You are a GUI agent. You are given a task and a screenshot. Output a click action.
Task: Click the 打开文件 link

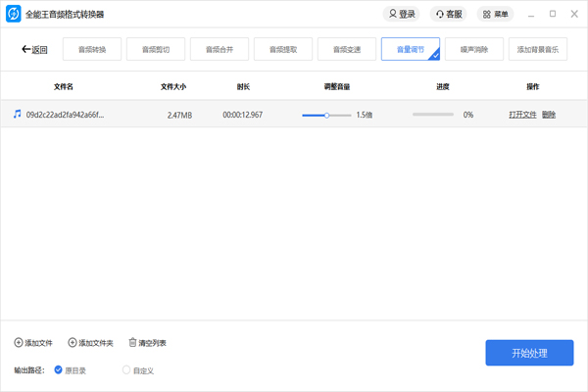[x=522, y=115]
